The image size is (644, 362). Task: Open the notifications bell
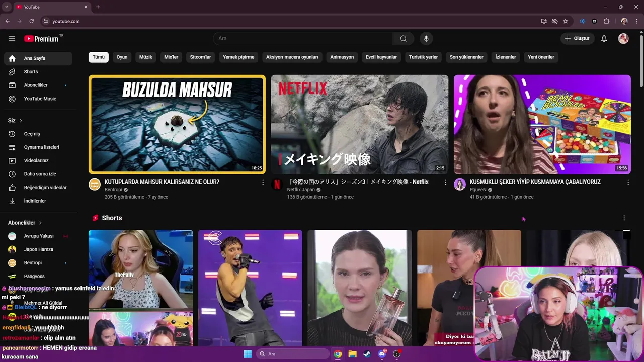point(604,39)
